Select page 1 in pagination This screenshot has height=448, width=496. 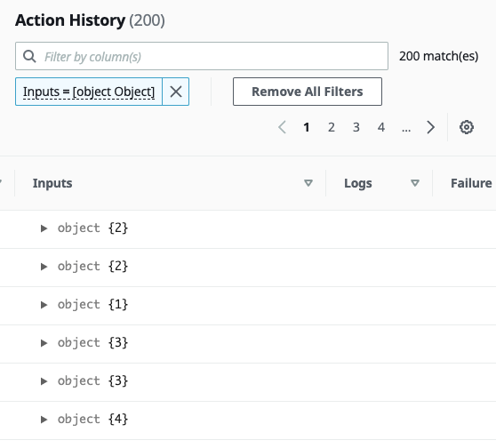(x=306, y=127)
